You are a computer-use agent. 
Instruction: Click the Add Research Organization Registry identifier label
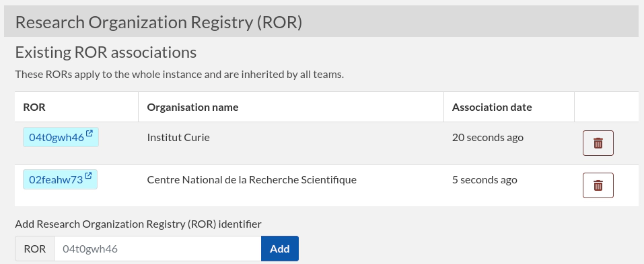138,224
